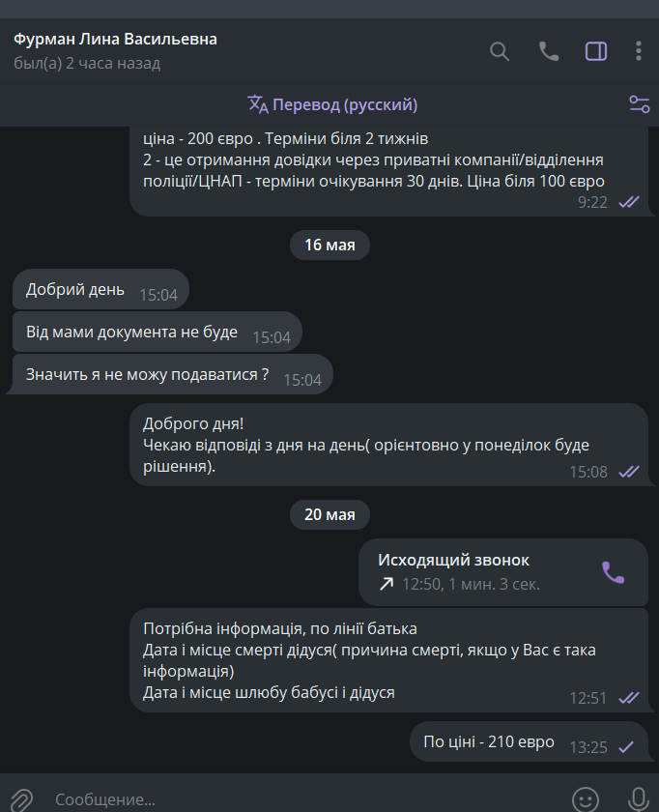659x812 pixels.
Task: Open the three-dot more options menu
Action: point(639,51)
